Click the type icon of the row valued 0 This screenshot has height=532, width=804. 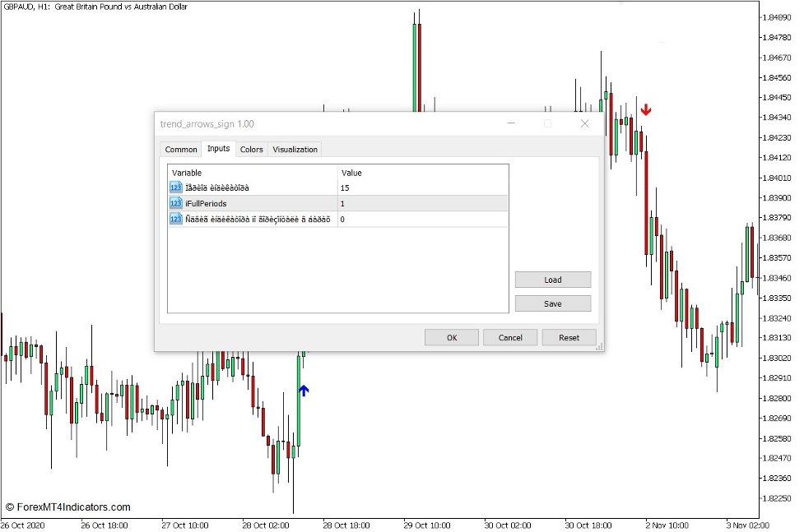(x=175, y=219)
